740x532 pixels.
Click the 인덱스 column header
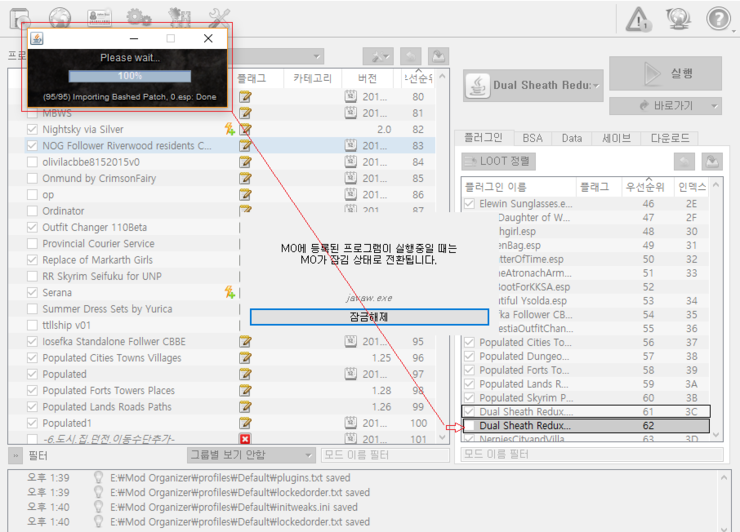click(692, 187)
